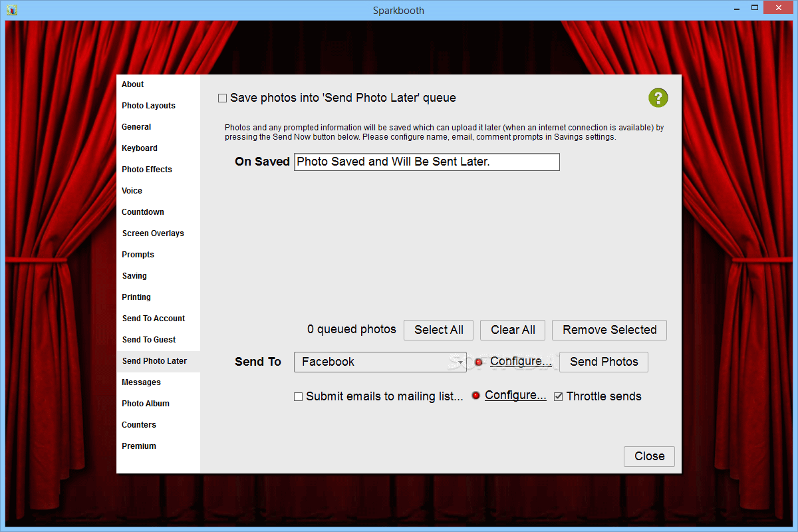
Task: Enable Save photos into 'Send Photo Later' queue
Action: pyautogui.click(x=223, y=98)
